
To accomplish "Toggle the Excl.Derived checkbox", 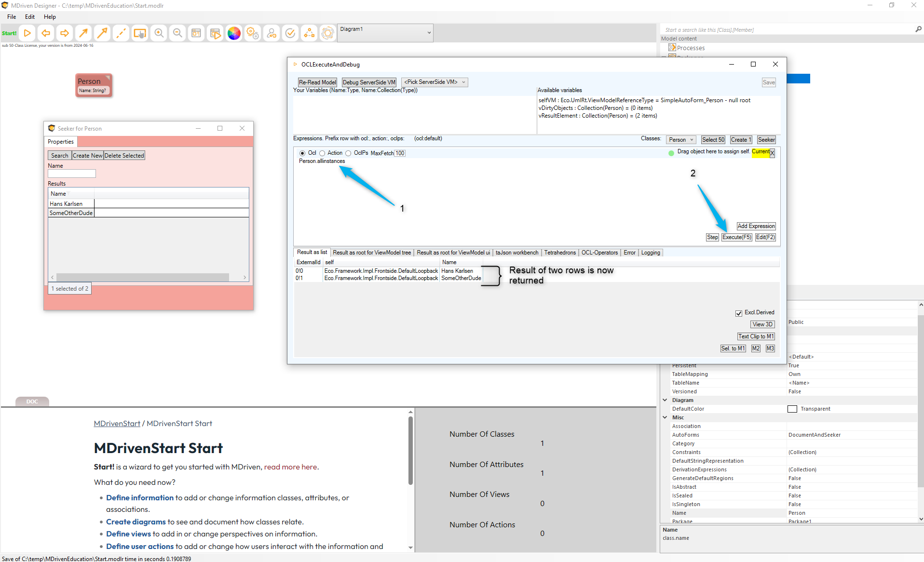I will [x=738, y=313].
